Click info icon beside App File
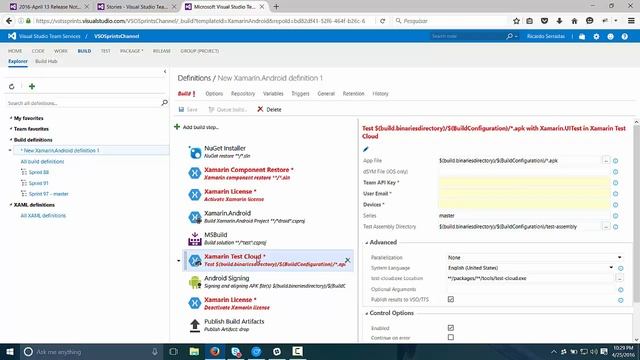This screenshot has height=360, width=640. tap(616, 161)
